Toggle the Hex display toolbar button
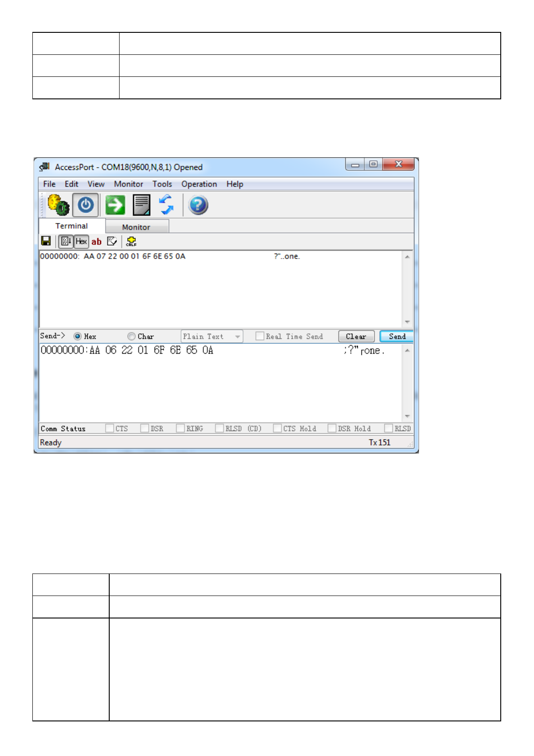The width and height of the screenshot is (534, 756). click(x=81, y=241)
